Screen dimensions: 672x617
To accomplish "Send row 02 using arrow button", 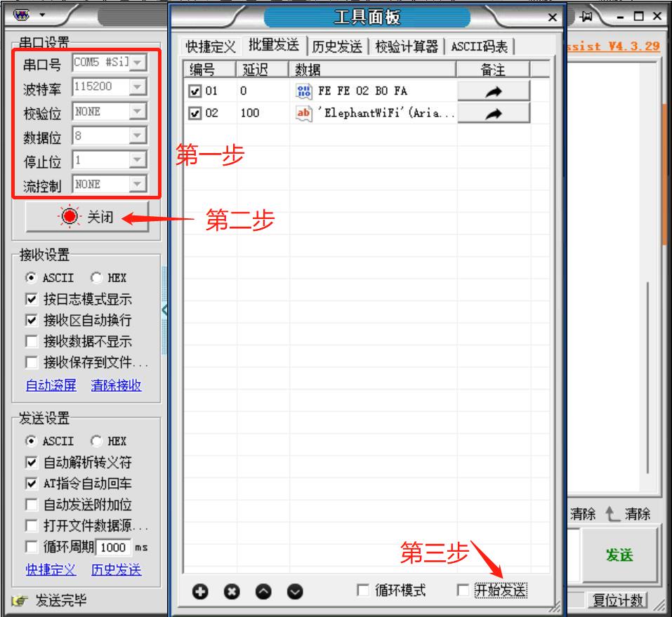I will click(494, 113).
